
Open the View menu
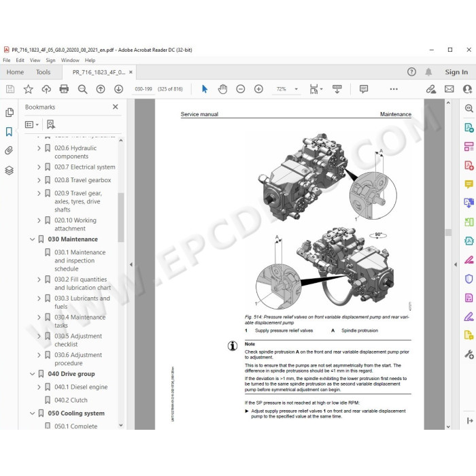(35, 60)
